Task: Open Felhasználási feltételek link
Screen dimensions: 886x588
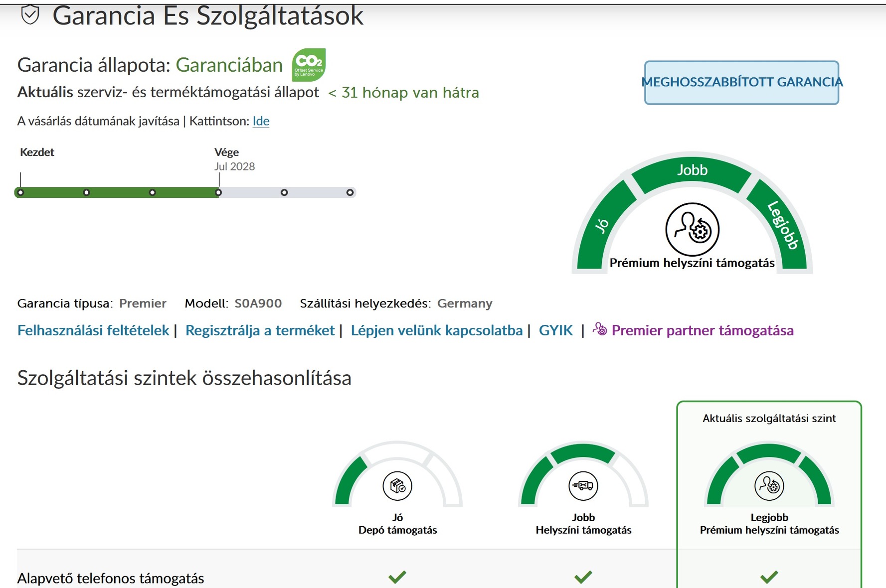Action: click(x=93, y=330)
